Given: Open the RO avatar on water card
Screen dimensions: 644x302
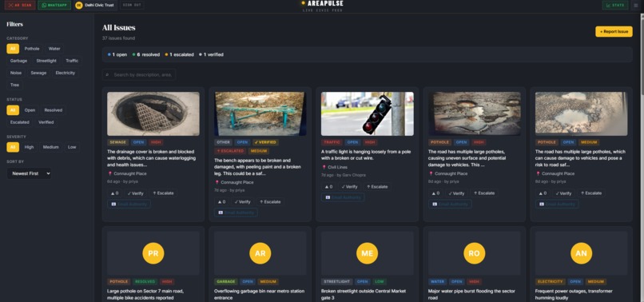Looking at the screenshot, I should coord(474,253).
